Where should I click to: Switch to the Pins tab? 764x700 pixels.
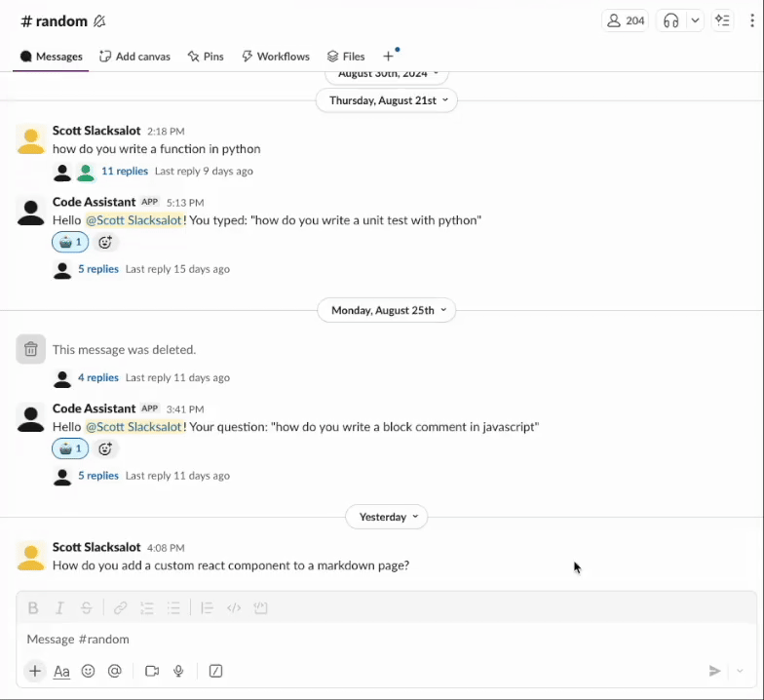(x=206, y=57)
